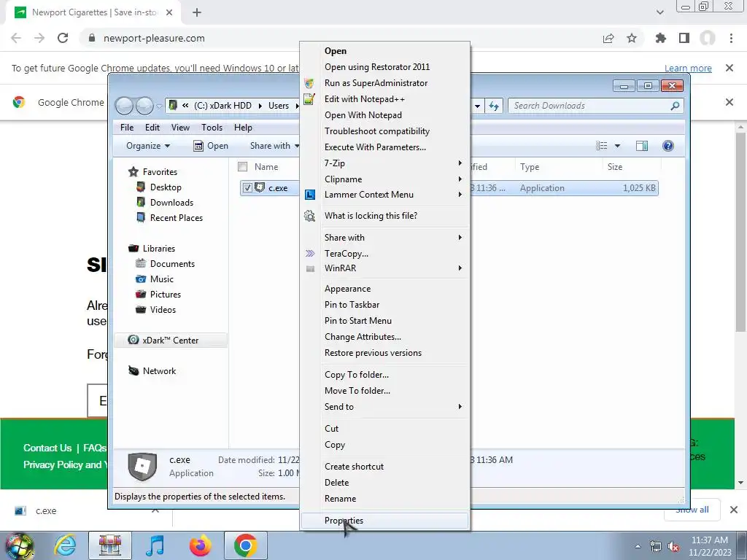Bookmark page with star icon

coord(632,38)
